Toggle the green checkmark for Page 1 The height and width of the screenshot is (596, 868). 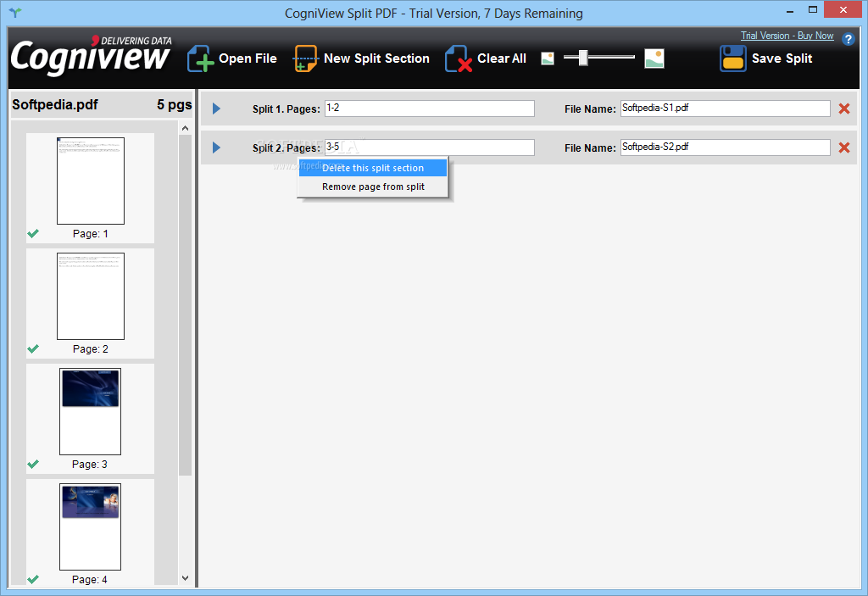(33, 233)
